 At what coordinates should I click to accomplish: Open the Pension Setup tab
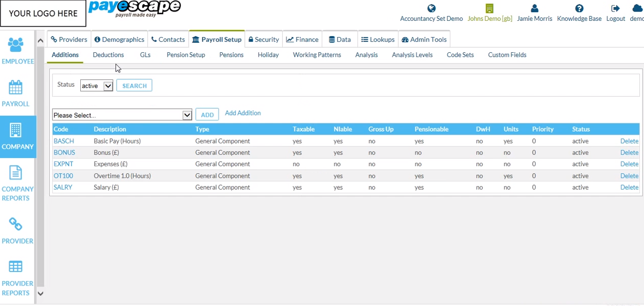pos(186,54)
